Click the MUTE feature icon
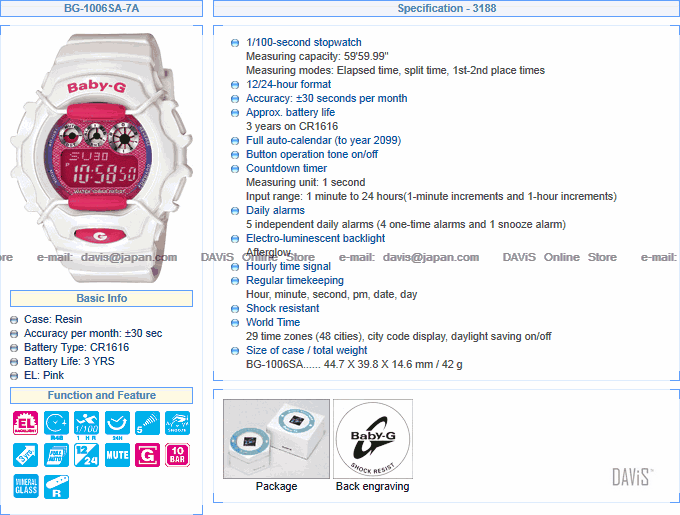Viewport: 680px width, 515px height. pyautogui.click(x=117, y=455)
